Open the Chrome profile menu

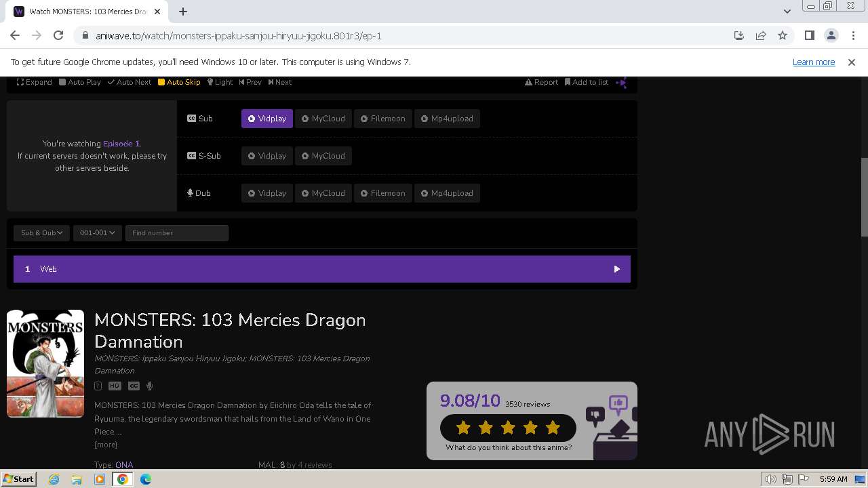(x=831, y=36)
